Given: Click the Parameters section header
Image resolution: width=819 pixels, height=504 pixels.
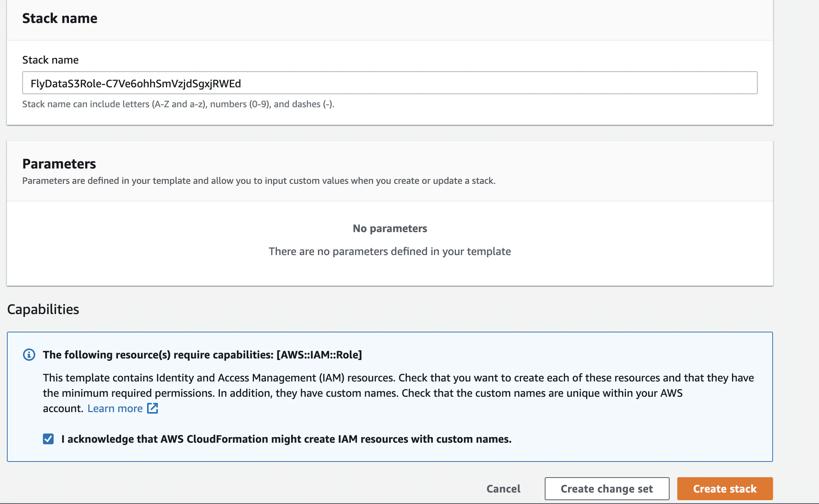Looking at the screenshot, I should point(59,164).
